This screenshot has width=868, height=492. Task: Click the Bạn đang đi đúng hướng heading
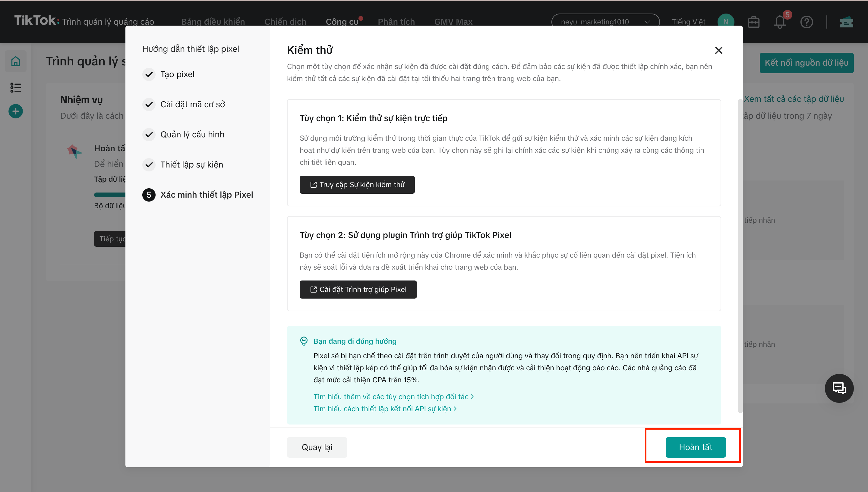click(355, 341)
